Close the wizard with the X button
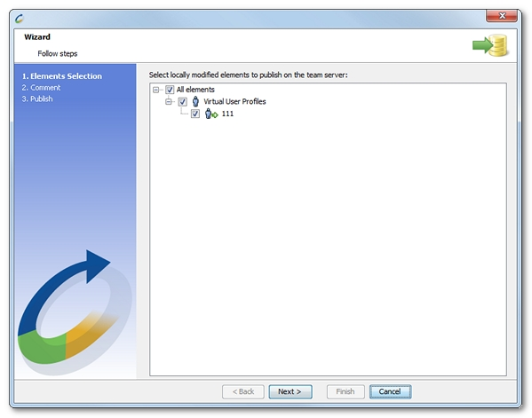The height and width of the screenshot is (418, 532). 502,16
